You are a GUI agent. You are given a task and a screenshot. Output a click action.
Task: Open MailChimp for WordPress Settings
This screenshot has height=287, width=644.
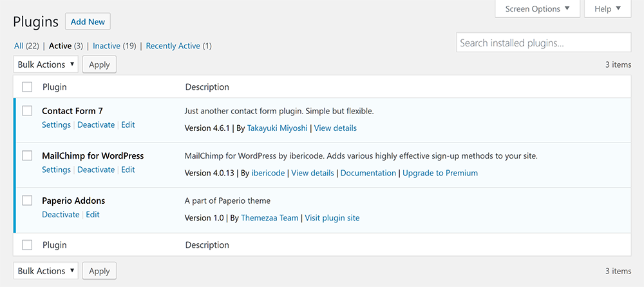(x=56, y=170)
